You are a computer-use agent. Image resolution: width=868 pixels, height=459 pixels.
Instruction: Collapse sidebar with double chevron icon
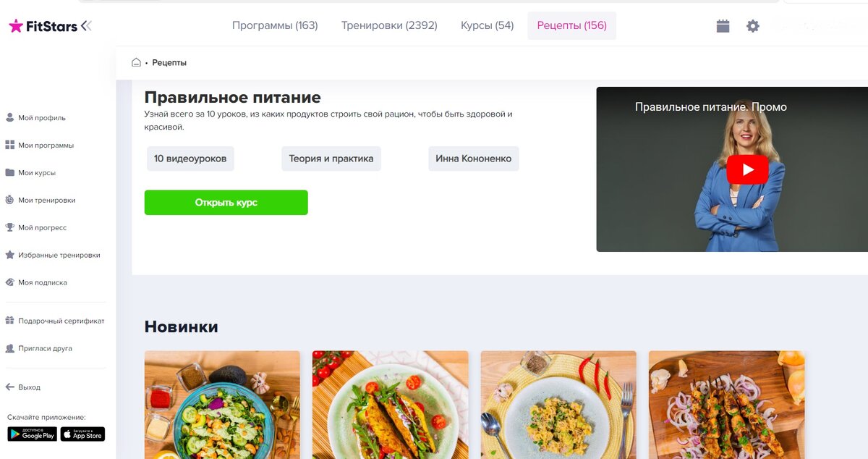86,26
